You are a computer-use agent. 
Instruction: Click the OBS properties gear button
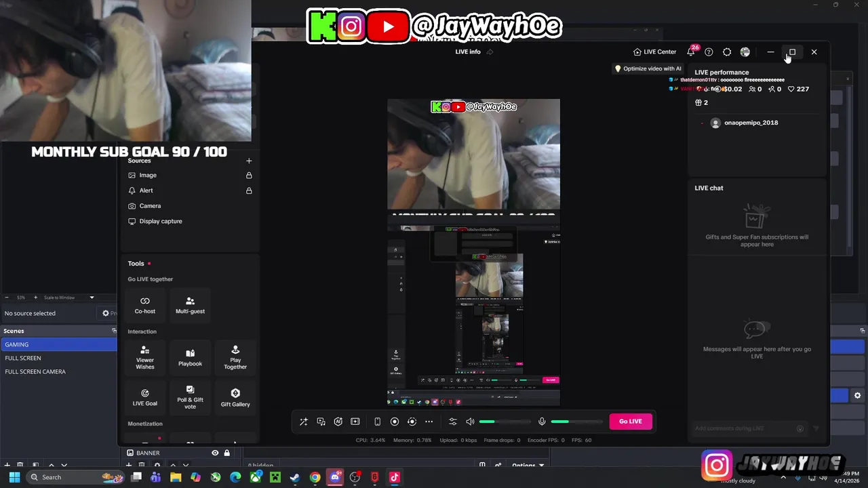106,313
